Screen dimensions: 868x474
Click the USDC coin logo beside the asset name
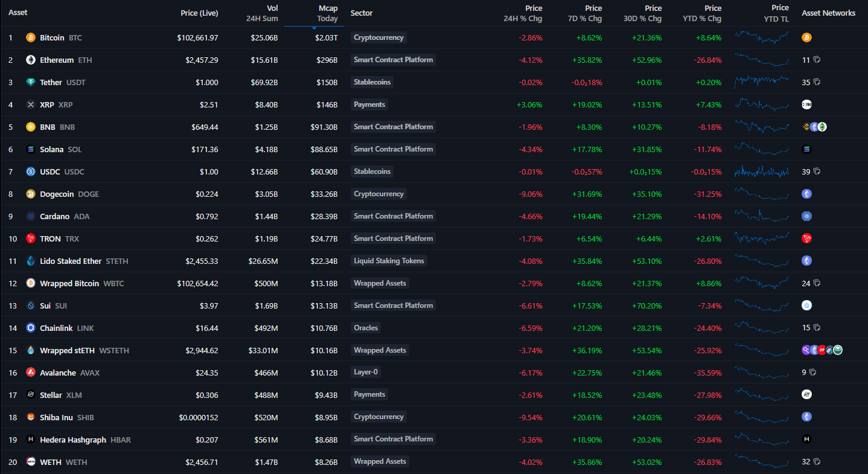click(x=31, y=171)
